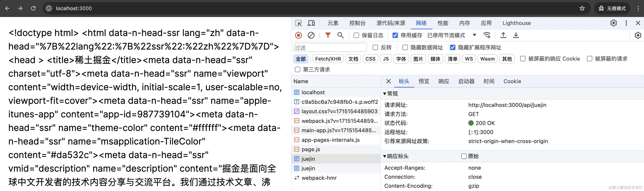Open the 内存 Memory tab
Image resolution: width=644 pixels, height=191 pixels.
(x=464, y=23)
